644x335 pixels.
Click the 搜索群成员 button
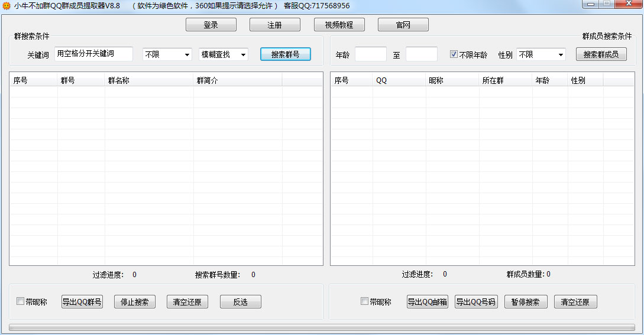[x=601, y=54]
